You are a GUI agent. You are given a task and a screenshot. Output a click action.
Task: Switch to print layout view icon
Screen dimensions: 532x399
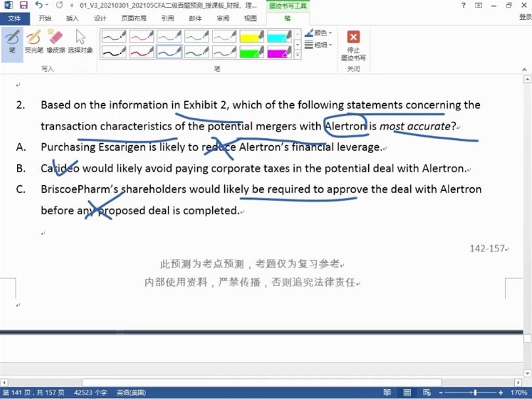[407, 392]
